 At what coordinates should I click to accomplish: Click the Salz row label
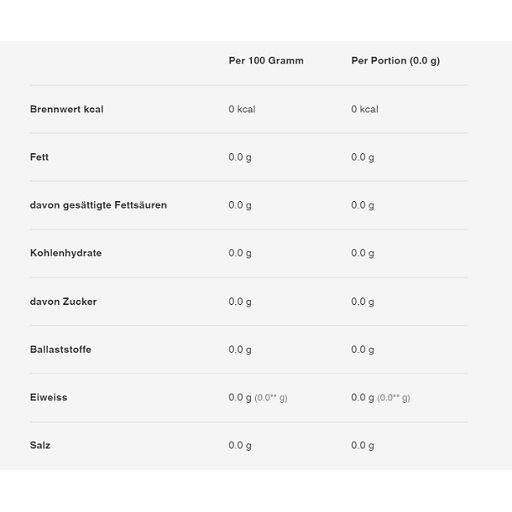[40, 445]
